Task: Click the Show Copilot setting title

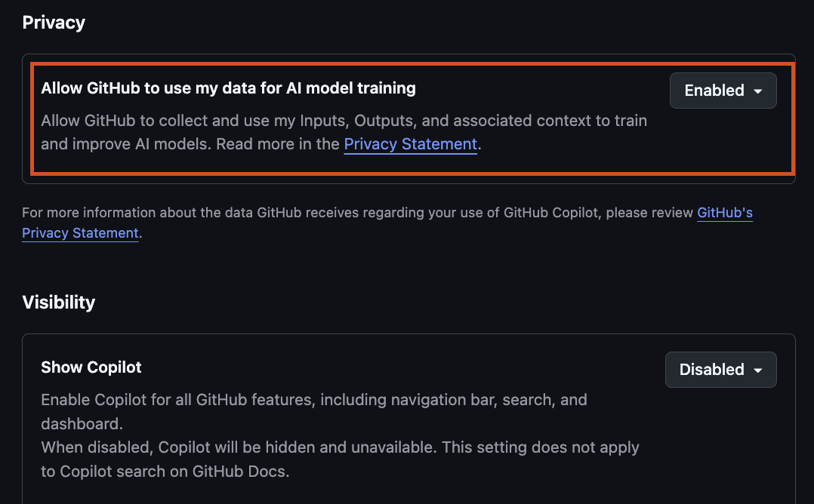Action: tap(91, 367)
